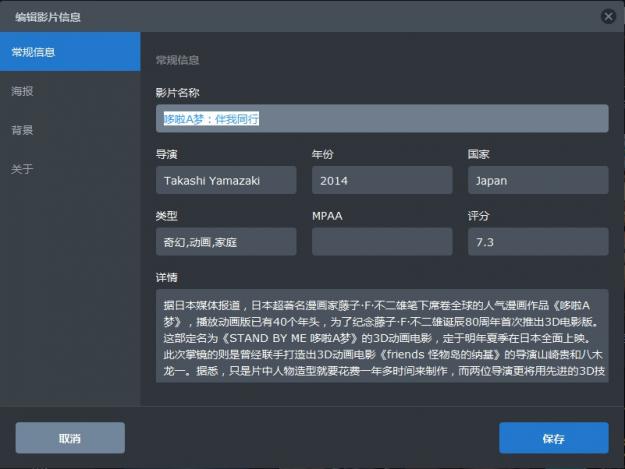Edit the 导演 field Takashi Yamazaki
This screenshot has width=625, height=469.
point(226,181)
